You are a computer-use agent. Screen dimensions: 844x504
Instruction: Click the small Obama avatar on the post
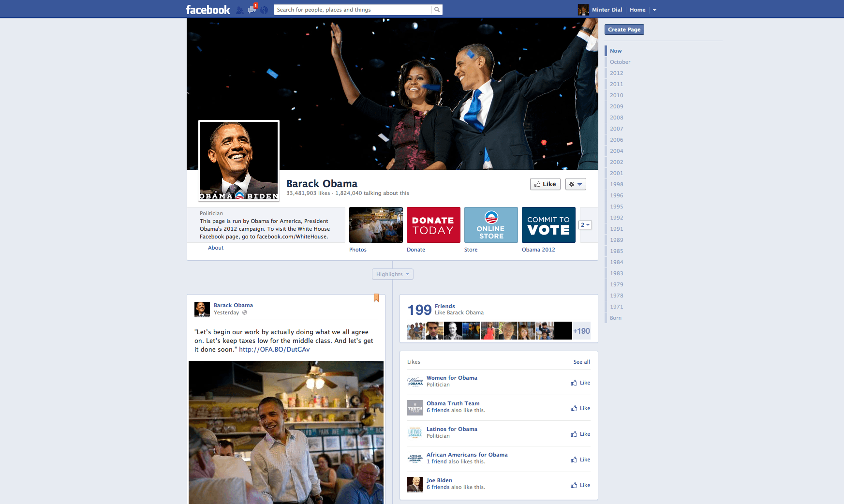(202, 310)
